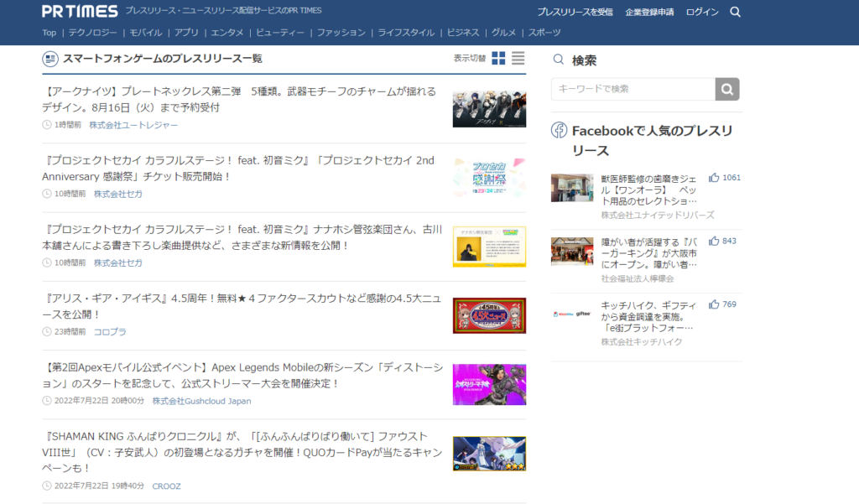
Task: Open キッチハイク、ギフティ 資金調達 sidebar article
Action: point(648,317)
